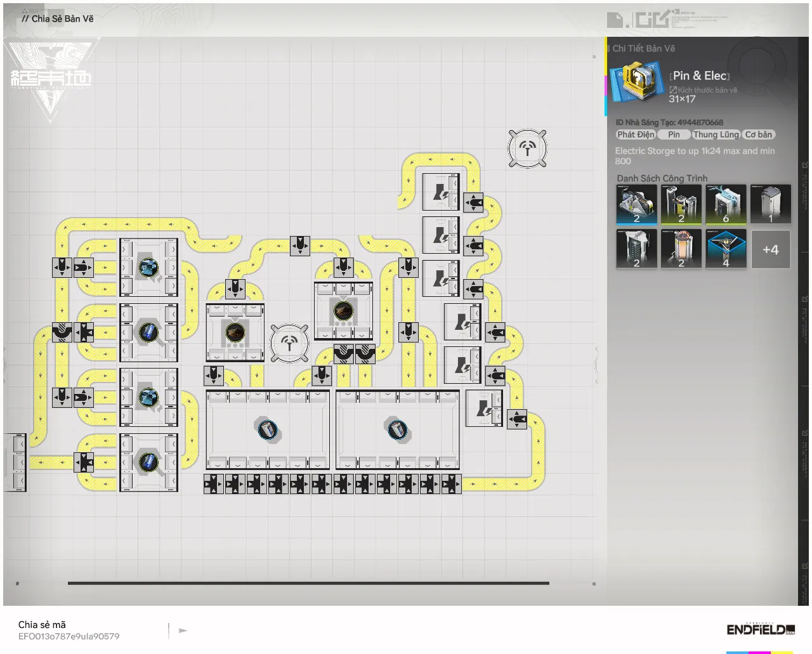812x654 pixels.
Task: Open the second building thumbnail showing count 2
Action: [681, 204]
